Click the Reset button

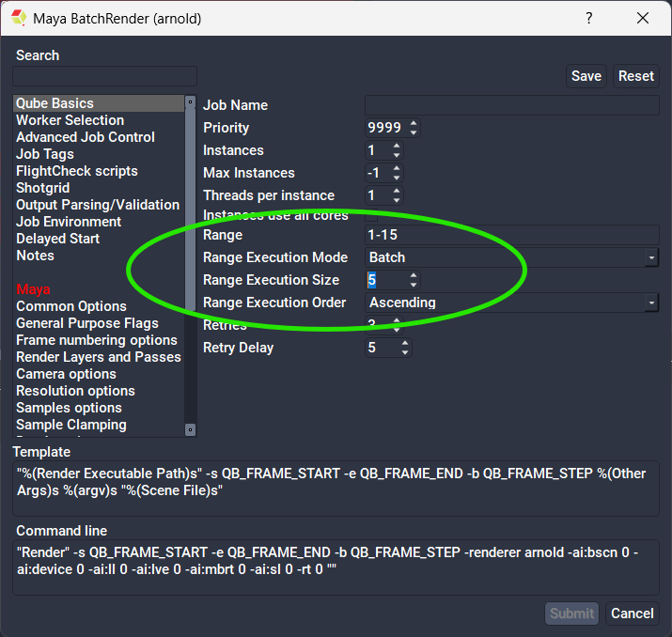pyautogui.click(x=636, y=76)
